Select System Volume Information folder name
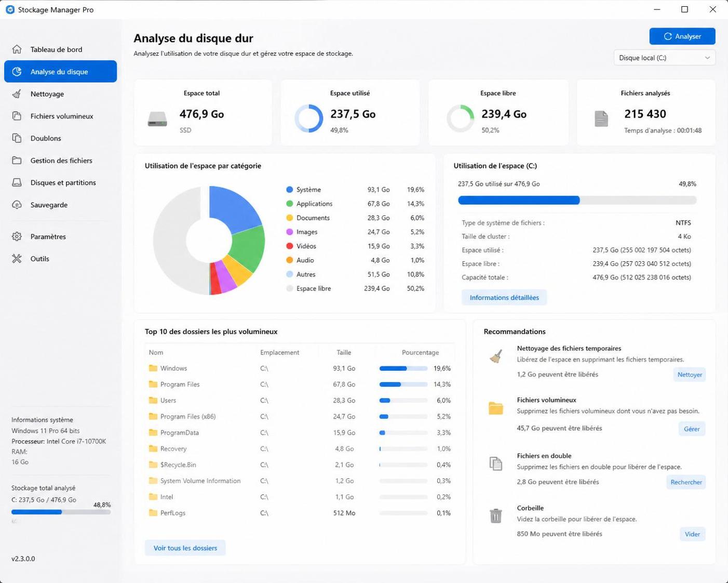This screenshot has height=583, width=728. 200,481
